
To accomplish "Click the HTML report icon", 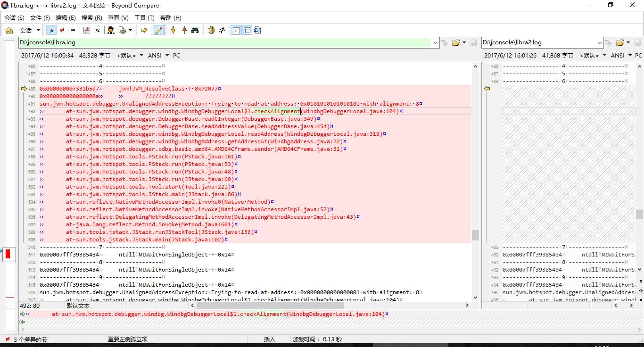I will coord(257,30).
